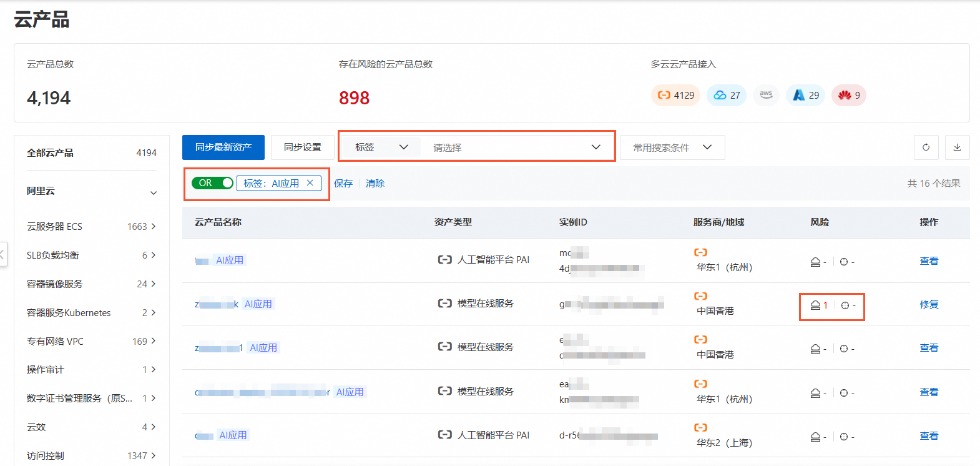This screenshot has width=980, height=466.
Task: Click the 风险 column header
Action: 820,222
